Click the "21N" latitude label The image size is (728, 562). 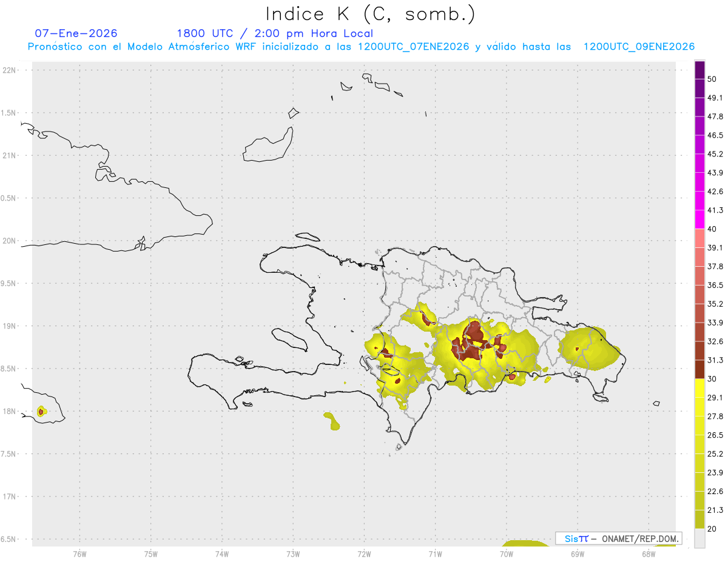pyautogui.click(x=10, y=155)
